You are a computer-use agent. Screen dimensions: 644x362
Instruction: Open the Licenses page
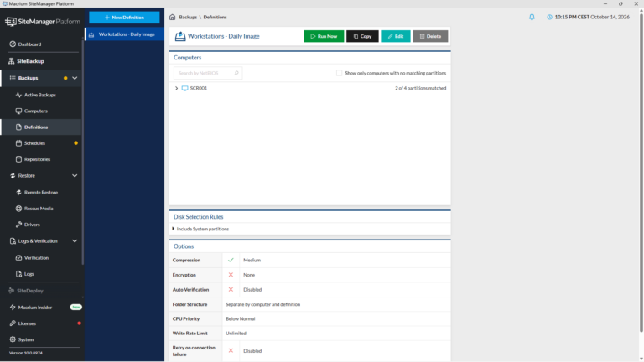point(27,323)
